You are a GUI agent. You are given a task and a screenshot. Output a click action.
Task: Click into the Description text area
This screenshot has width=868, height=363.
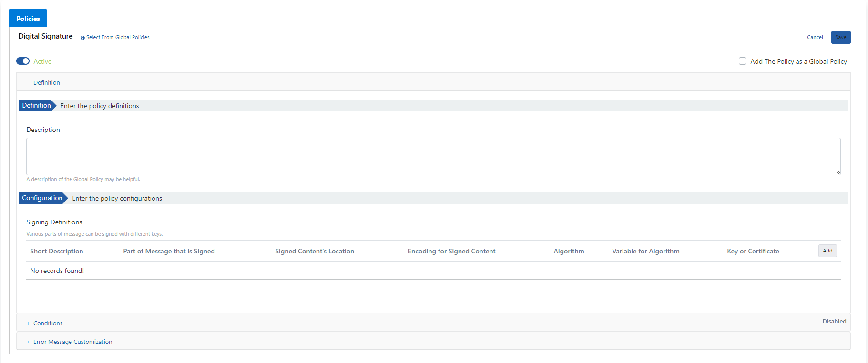point(433,156)
